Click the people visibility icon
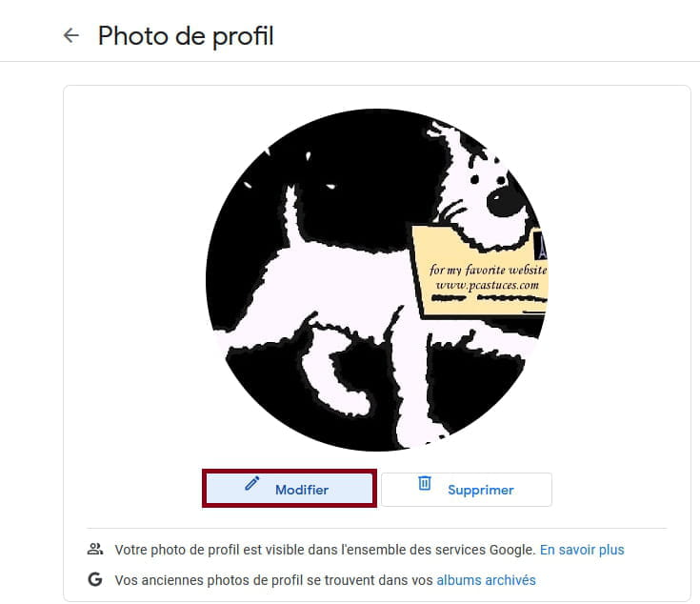The width and height of the screenshot is (700, 604). point(95,549)
